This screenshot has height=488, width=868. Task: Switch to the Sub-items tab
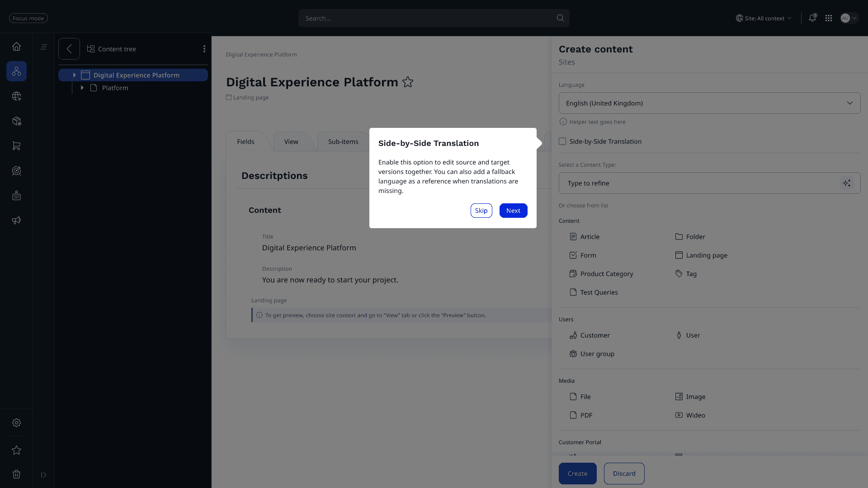343,141
